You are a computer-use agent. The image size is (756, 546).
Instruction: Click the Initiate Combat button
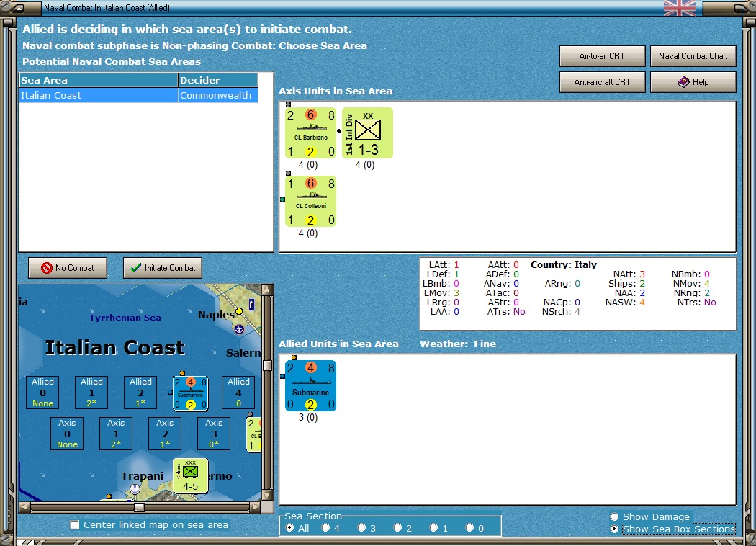(x=163, y=268)
